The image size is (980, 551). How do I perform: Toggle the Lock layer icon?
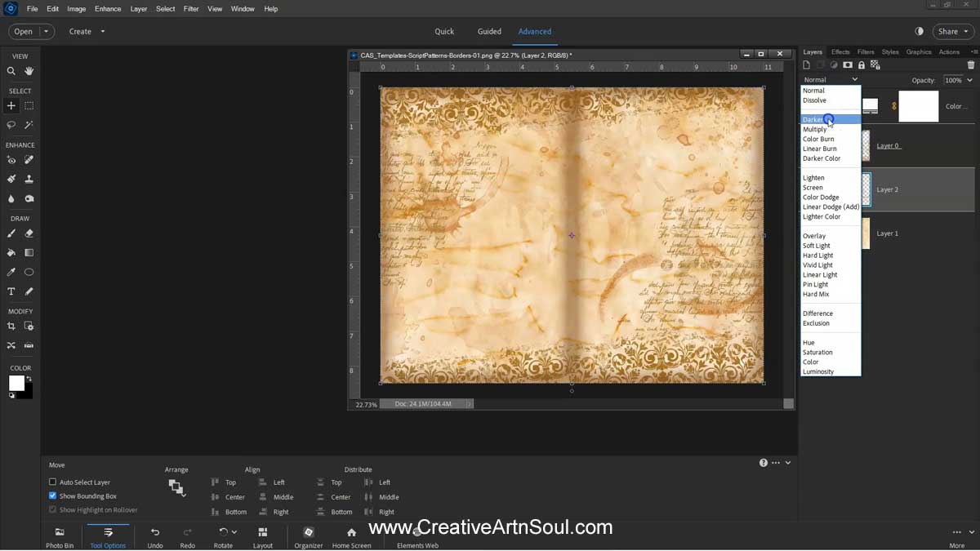pyautogui.click(x=862, y=64)
